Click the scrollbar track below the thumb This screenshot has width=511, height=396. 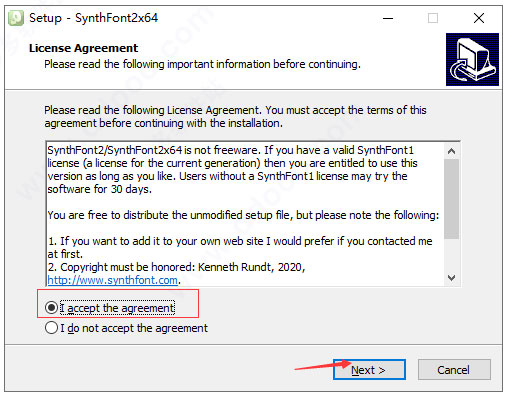click(x=452, y=255)
